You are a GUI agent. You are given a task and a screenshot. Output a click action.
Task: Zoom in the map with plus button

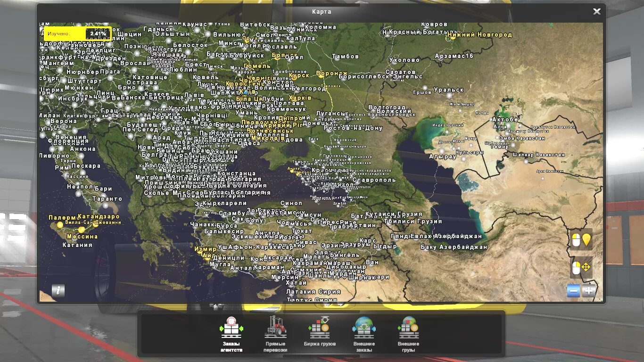coord(588,291)
